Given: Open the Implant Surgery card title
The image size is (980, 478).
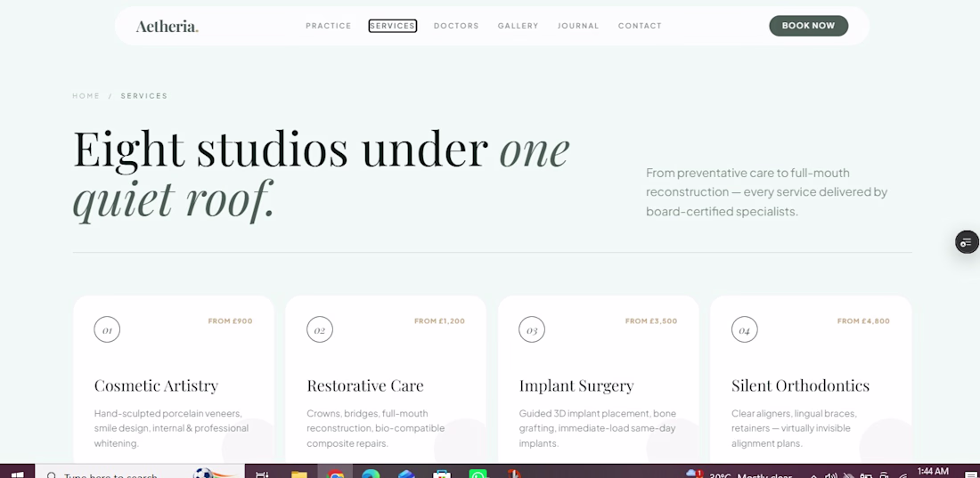Looking at the screenshot, I should (x=576, y=386).
